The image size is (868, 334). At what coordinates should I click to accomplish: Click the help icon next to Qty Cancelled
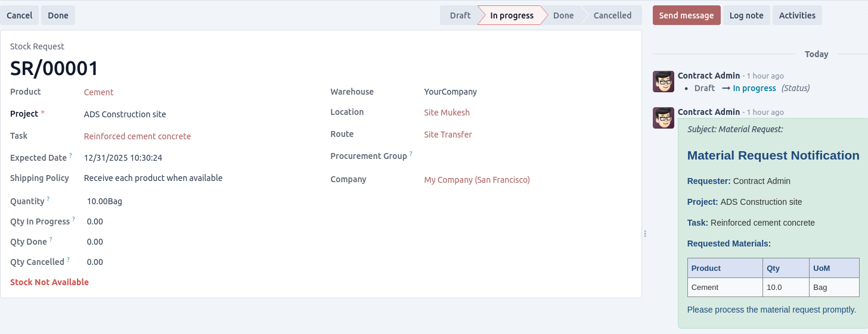point(69,260)
